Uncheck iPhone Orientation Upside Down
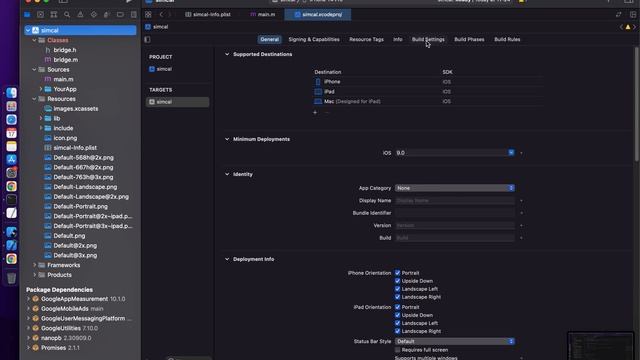Image resolution: width=640 pixels, height=360 pixels. pos(398,281)
